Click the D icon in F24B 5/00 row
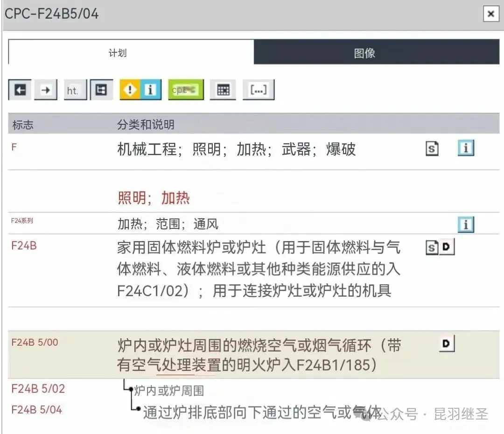The width and height of the screenshot is (504, 434). [447, 344]
